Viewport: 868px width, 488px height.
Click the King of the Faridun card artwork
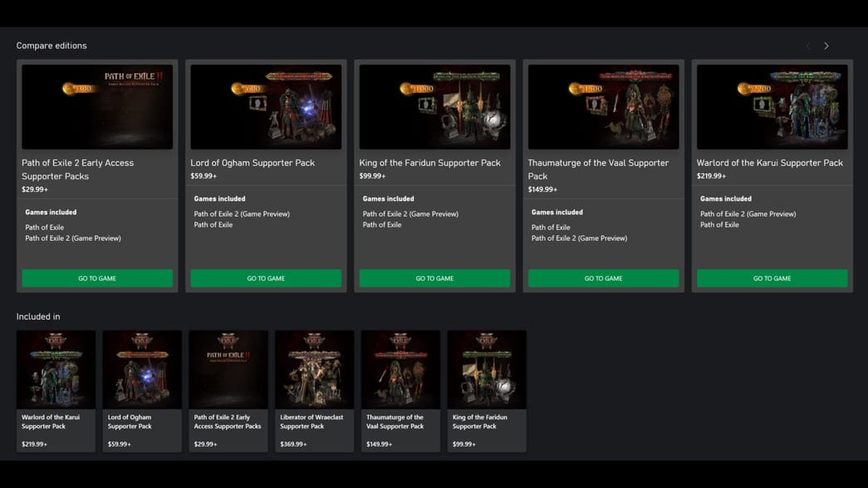click(434, 106)
